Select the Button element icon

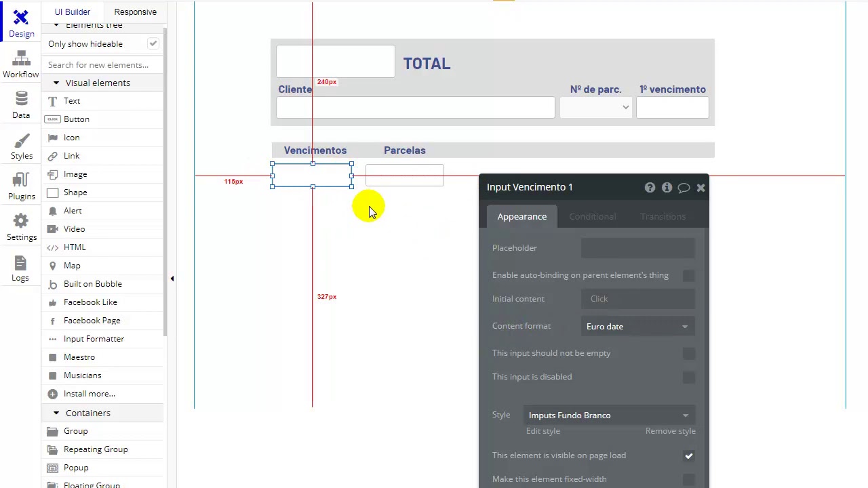click(x=52, y=119)
